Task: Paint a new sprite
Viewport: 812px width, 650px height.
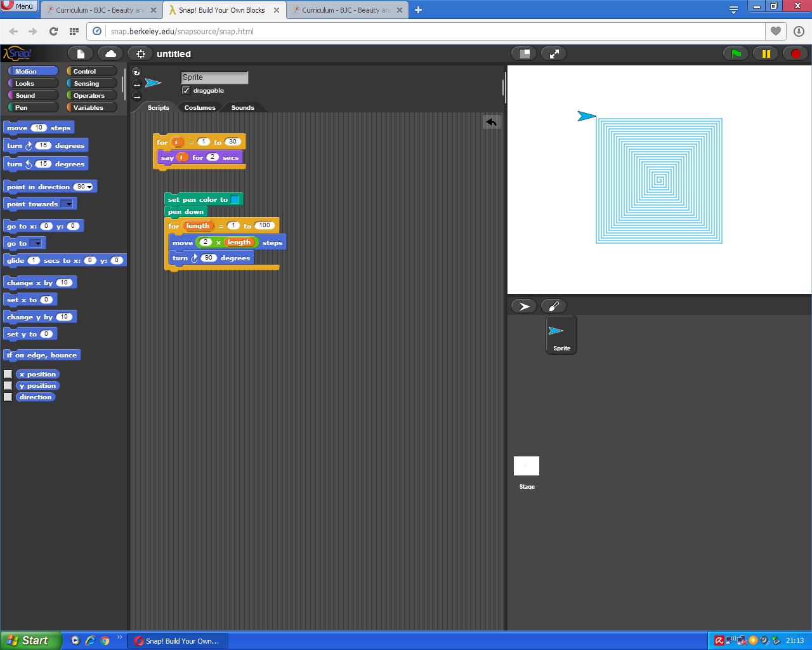Action: [x=554, y=306]
